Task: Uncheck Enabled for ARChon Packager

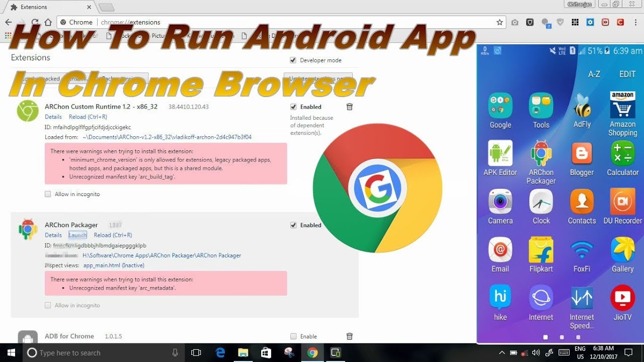Action: point(293,225)
